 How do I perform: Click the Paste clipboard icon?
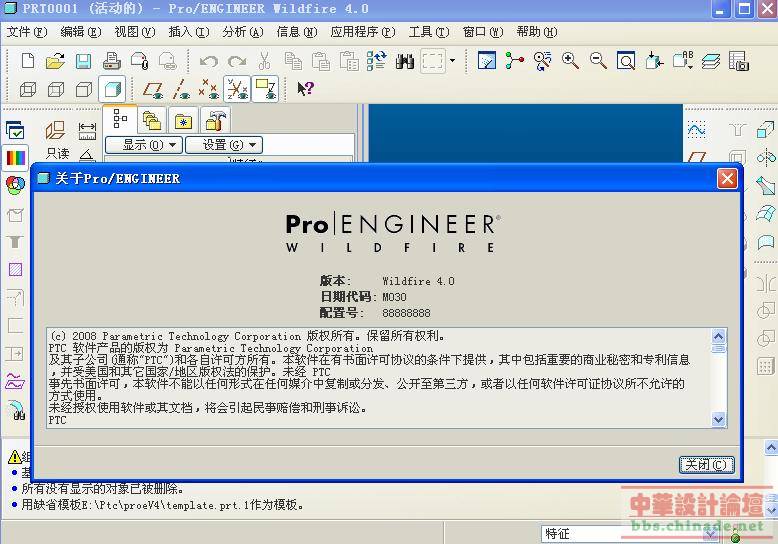[x=321, y=61]
